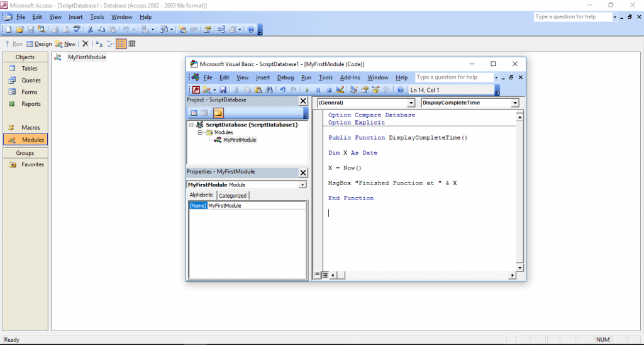Select MyFirstModule in the Project tree
The width and height of the screenshot is (644, 345).
240,140
